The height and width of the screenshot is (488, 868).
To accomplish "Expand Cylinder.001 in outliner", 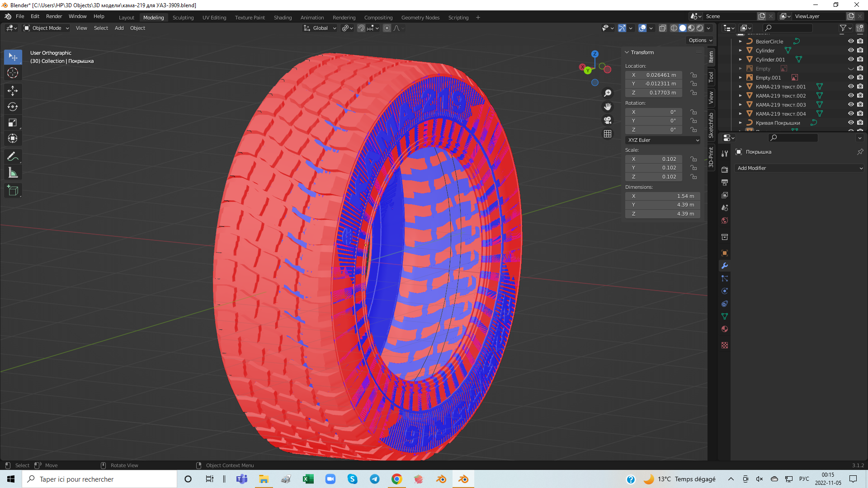I will click(741, 60).
